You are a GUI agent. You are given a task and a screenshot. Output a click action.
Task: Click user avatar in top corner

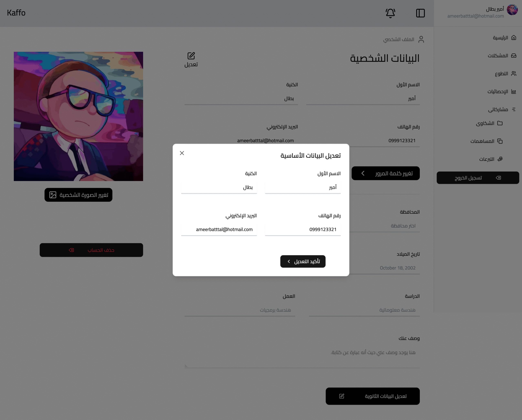click(x=512, y=10)
